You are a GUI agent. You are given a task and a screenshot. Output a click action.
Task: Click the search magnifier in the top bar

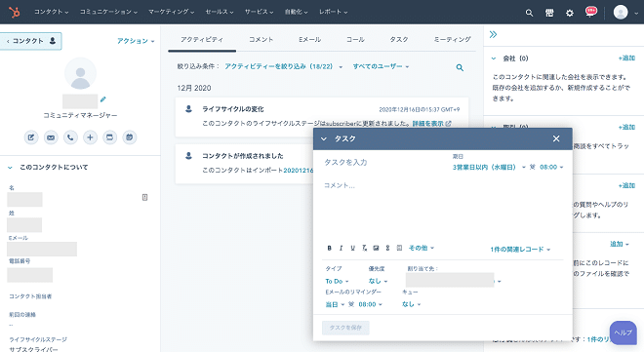tap(529, 13)
